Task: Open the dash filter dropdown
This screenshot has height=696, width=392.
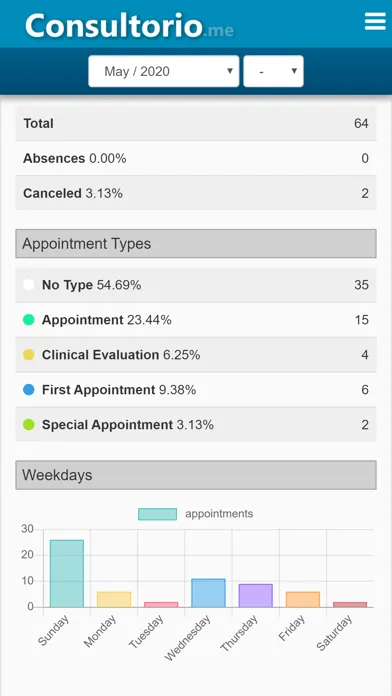Action: pyautogui.click(x=273, y=71)
